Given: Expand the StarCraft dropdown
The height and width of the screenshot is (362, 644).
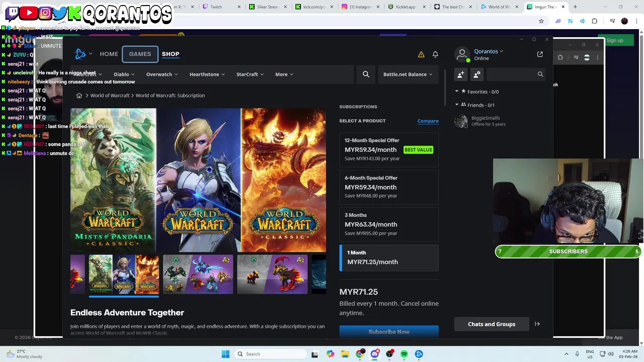Looking at the screenshot, I should pos(250,74).
